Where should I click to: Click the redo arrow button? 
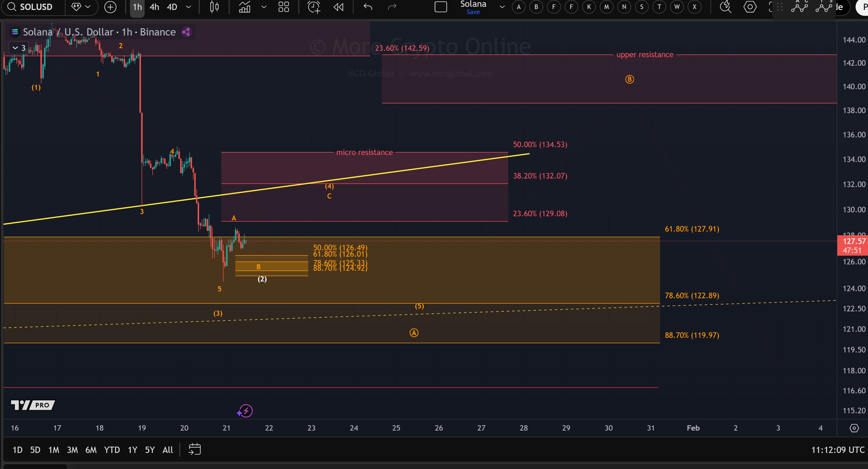[392, 7]
